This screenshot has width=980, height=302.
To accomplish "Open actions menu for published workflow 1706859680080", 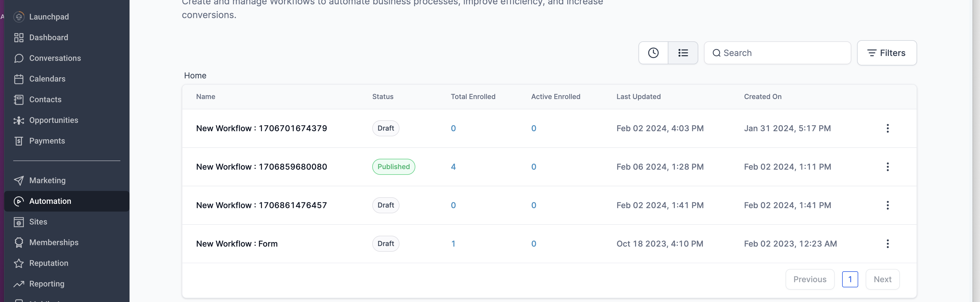I will 887,167.
